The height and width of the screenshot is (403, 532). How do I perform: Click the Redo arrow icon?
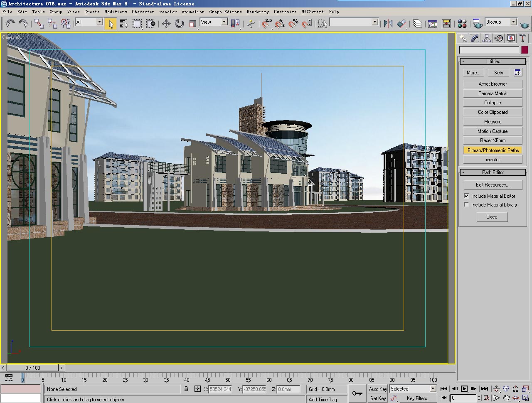tap(23, 23)
